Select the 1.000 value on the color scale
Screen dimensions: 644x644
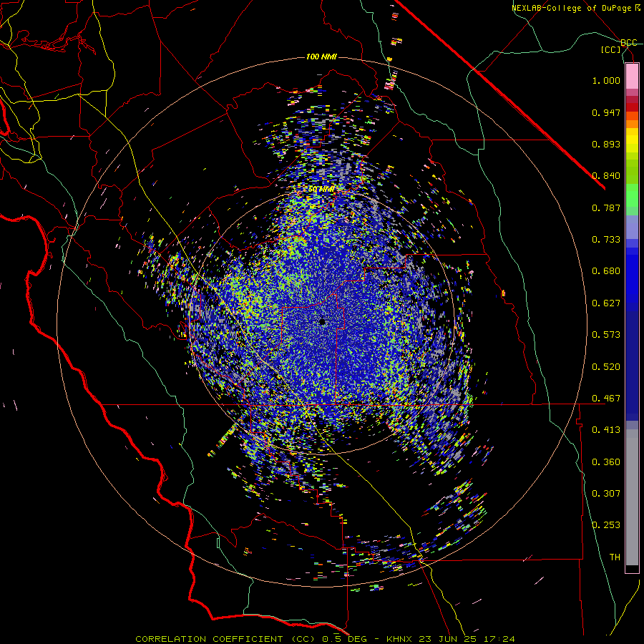tap(606, 80)
